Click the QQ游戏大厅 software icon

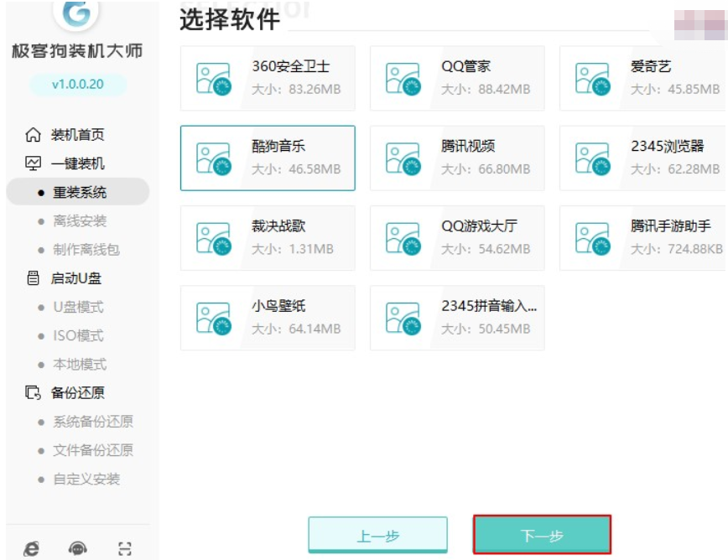pyautogui.click(x=403, y=238)
